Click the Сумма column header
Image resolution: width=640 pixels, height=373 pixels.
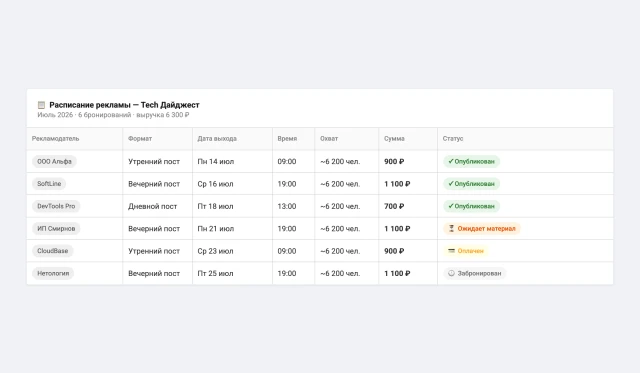pos(394,139)
